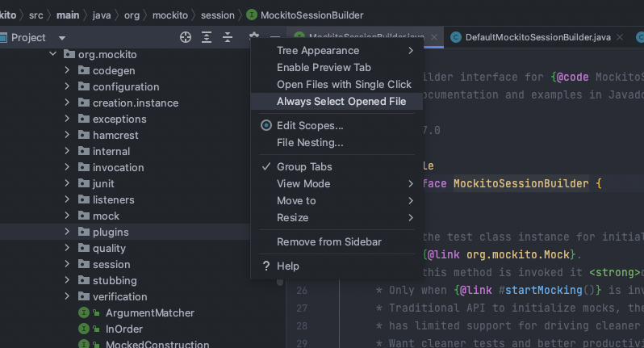Expand the listeners folder
The image size is (644, 348).
[x=67, y=199]
